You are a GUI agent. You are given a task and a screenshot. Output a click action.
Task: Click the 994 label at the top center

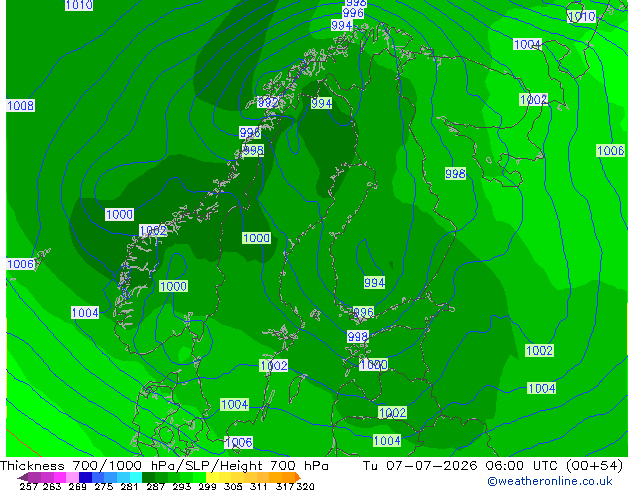coord(341,25)
